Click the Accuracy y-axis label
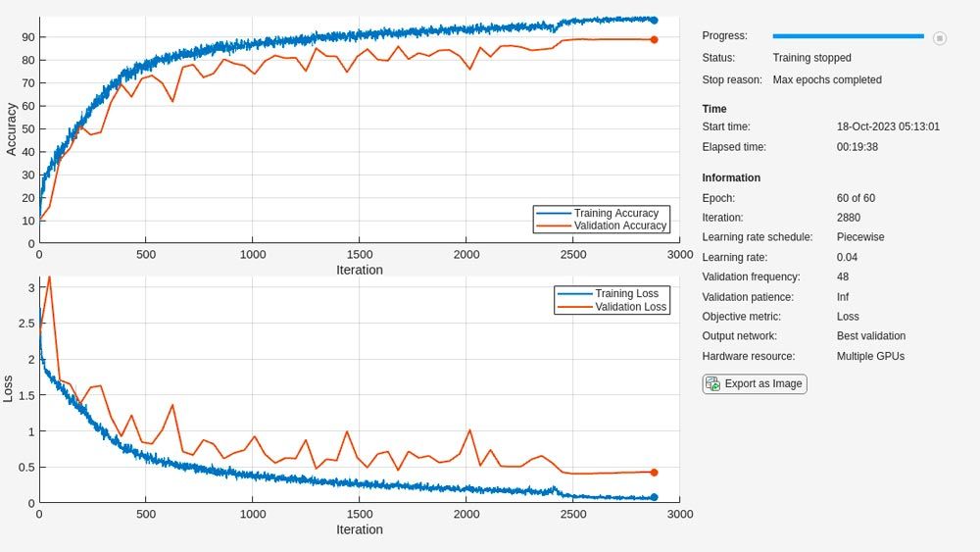This screenshot has width=980, height=552. pos(12,128)
